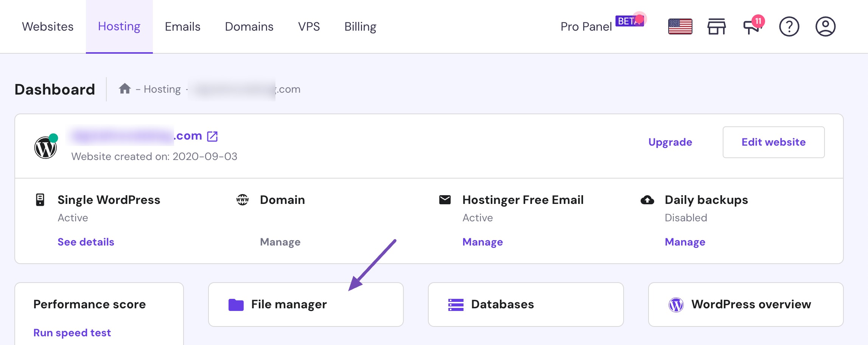Click Manage under Domain
This screenshot has width=868, height=345.
point(280,242)
